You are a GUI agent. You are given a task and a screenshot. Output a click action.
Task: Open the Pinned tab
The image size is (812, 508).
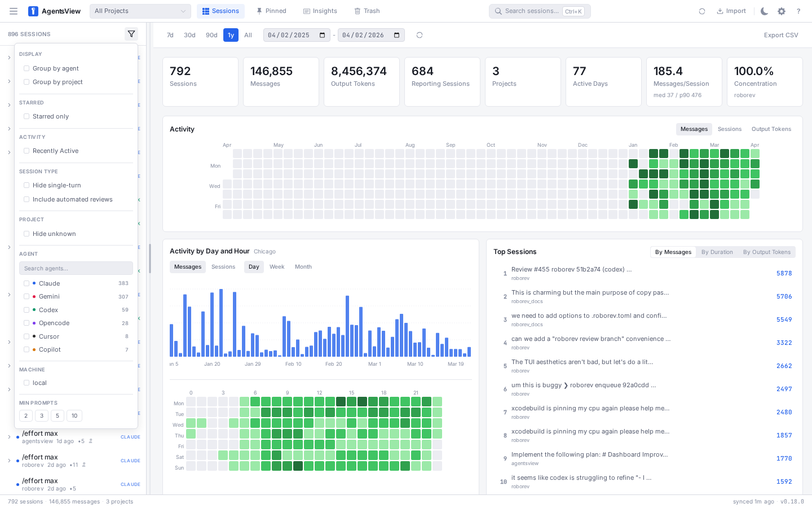tap(271, 11)
